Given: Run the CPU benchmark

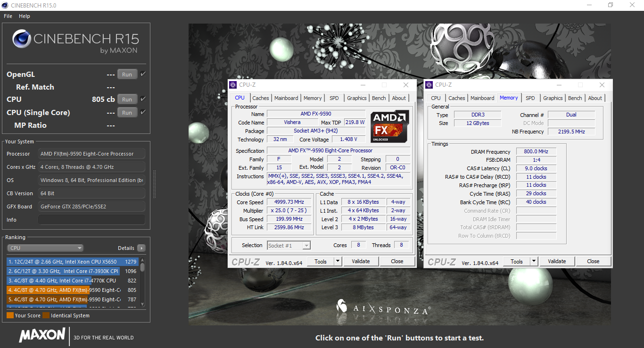Looking at the screenshot, I should click(127, 99).
